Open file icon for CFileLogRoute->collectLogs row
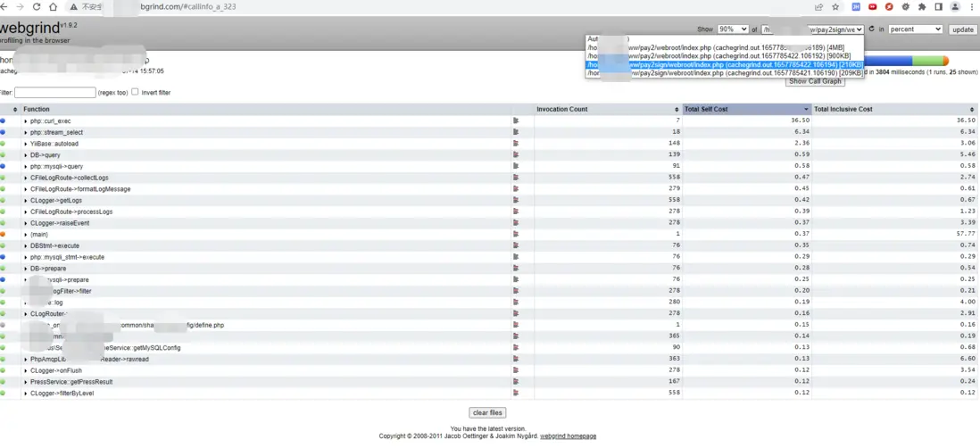Screen dimensions: 980x448 [516, 178]
